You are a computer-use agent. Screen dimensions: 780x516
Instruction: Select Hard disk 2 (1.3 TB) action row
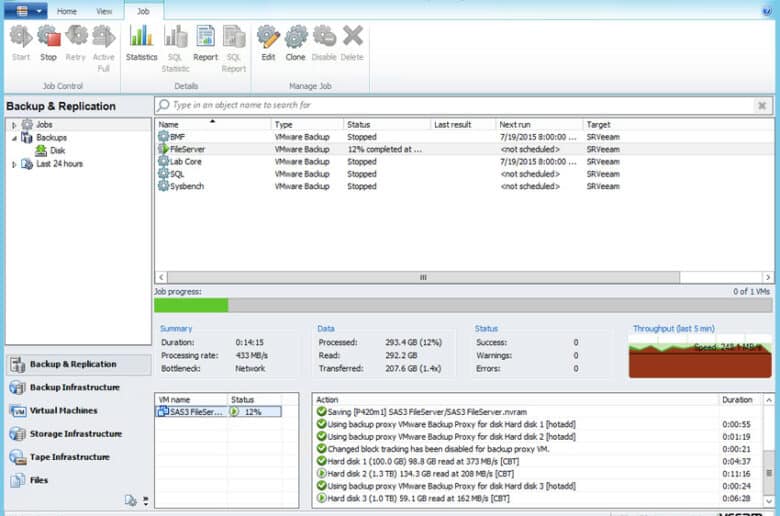537,474
